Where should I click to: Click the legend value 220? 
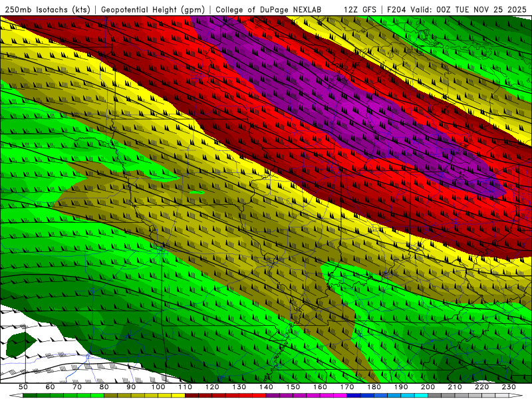point(481,387)
